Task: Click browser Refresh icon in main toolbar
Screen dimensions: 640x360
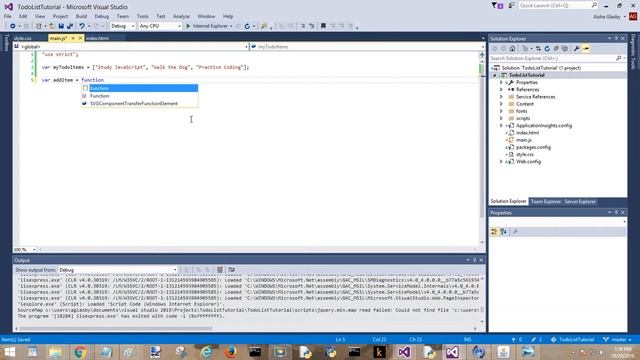Action: (x=247, y=26)
